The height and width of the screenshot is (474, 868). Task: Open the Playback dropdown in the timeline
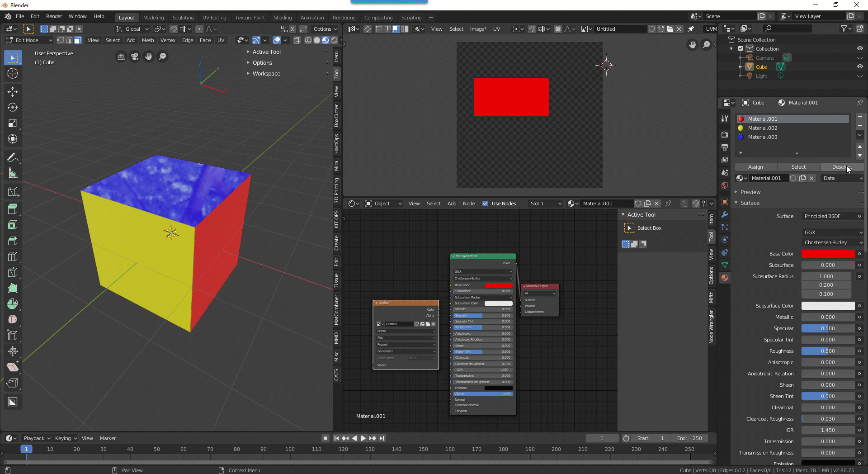tap(37, 438)
